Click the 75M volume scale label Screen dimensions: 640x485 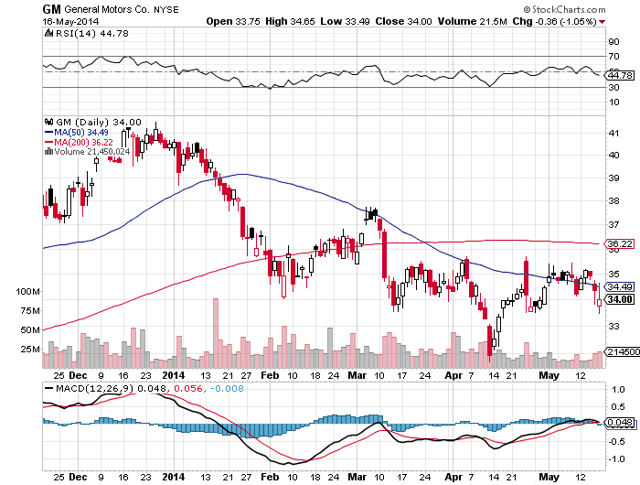[31, 311]
